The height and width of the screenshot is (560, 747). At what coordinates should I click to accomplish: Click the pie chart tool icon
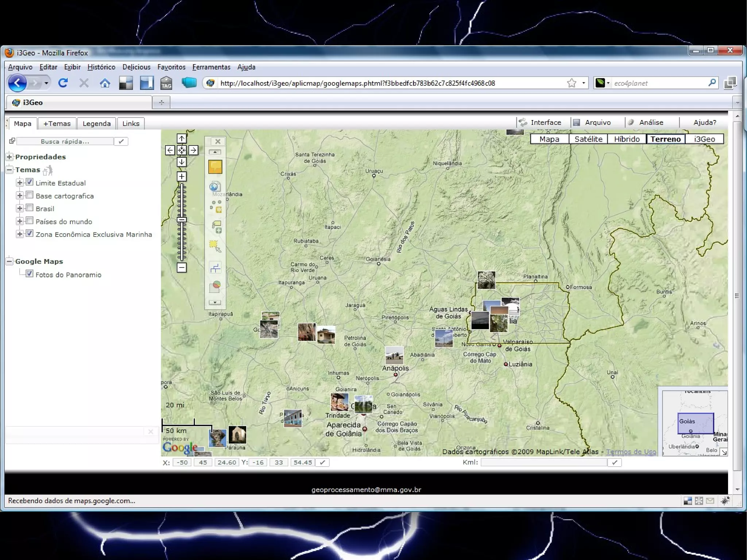pyautogui.click(x=215, y=286)
